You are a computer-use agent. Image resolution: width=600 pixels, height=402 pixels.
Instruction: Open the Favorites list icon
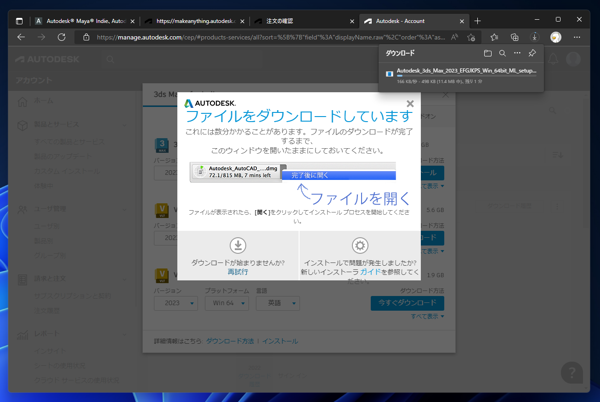click(x=494, y=37)
